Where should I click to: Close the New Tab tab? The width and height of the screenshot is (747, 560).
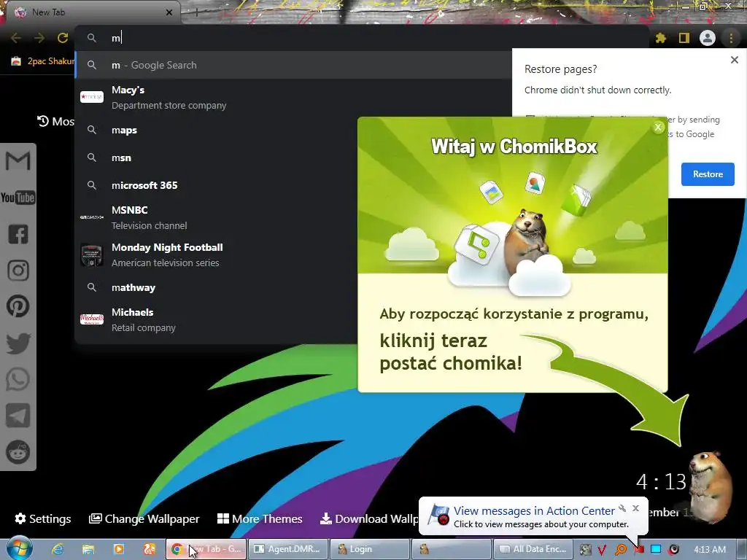pyautogui.click(x=169, y=12)
